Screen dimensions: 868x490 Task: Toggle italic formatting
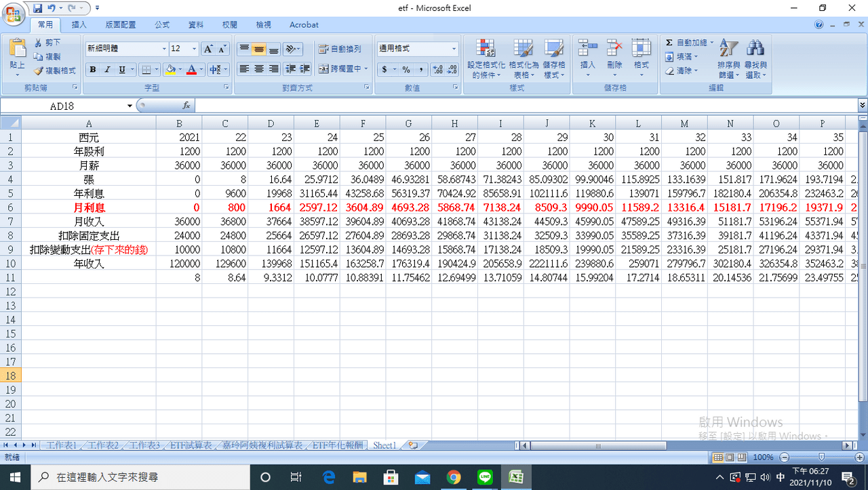pyautogui.click(x=107, y=69)
